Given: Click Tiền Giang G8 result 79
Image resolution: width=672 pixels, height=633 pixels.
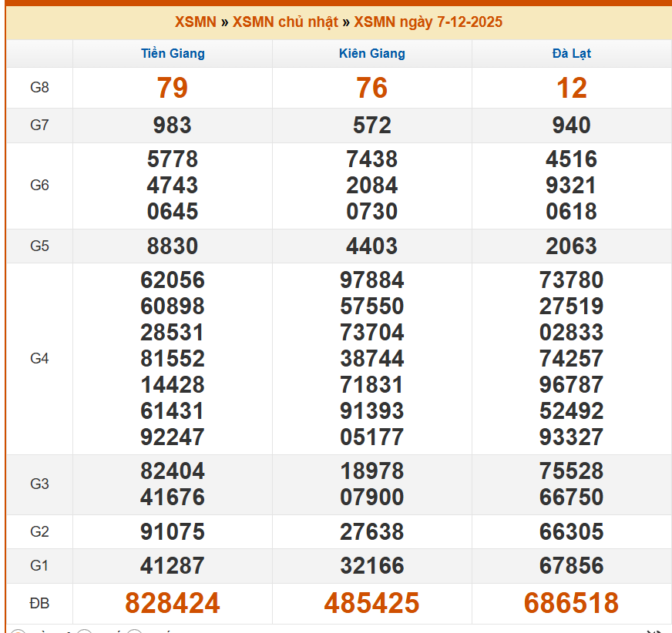Looking at the screenshot, I should tap(173, 88).
